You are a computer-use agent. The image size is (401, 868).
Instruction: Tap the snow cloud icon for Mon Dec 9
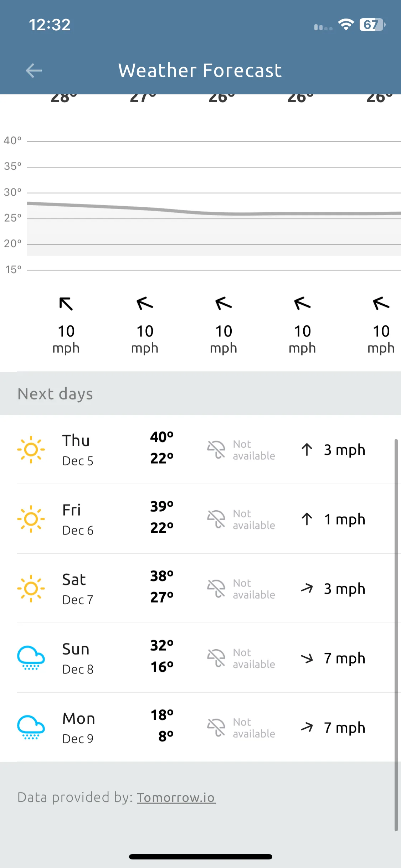[31, 727]
